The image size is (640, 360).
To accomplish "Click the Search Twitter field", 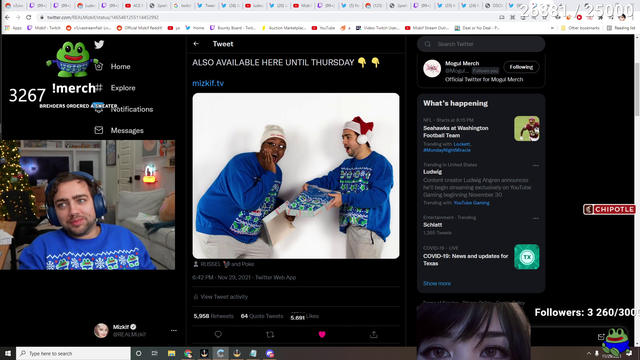I will pyautogui.click(x=481, y=44).
